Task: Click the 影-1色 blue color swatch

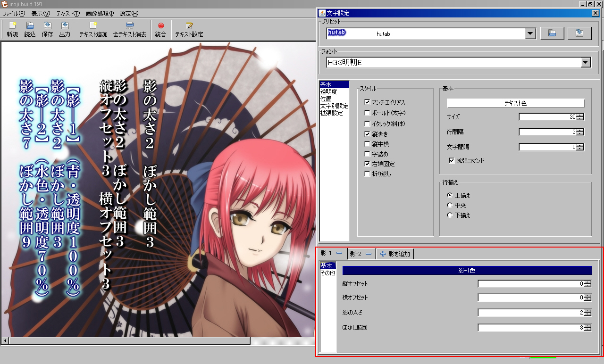Action: (467, 271)
